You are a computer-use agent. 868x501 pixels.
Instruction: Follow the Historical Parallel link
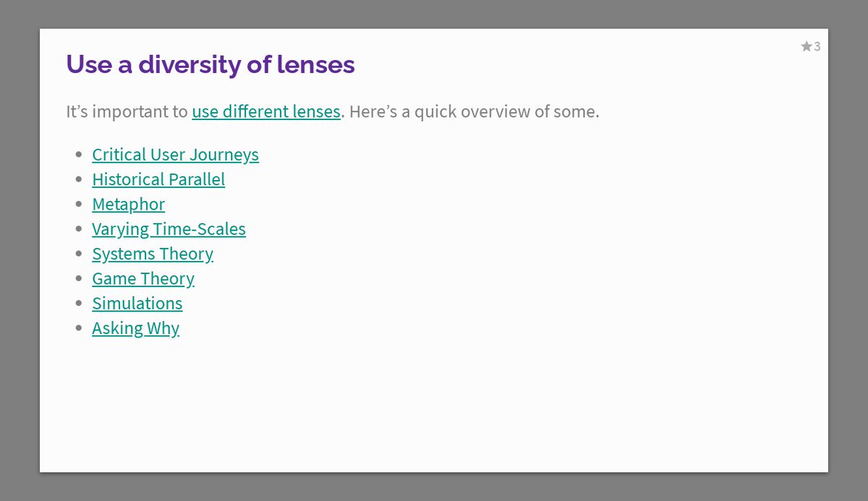point(158,179)
